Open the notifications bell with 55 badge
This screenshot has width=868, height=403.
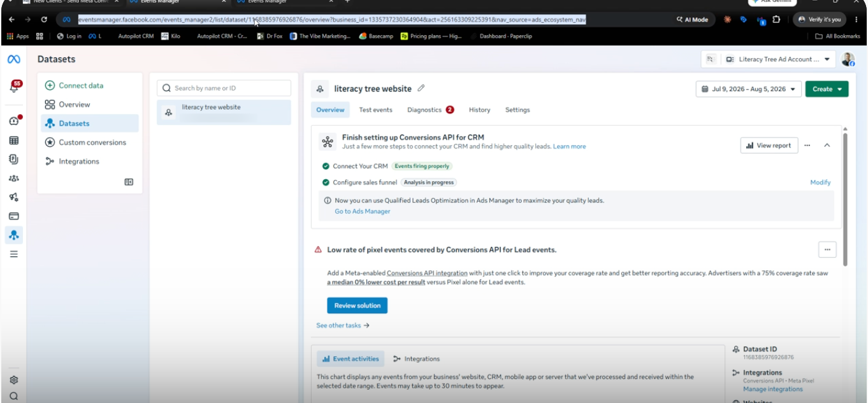click(15, 87)
